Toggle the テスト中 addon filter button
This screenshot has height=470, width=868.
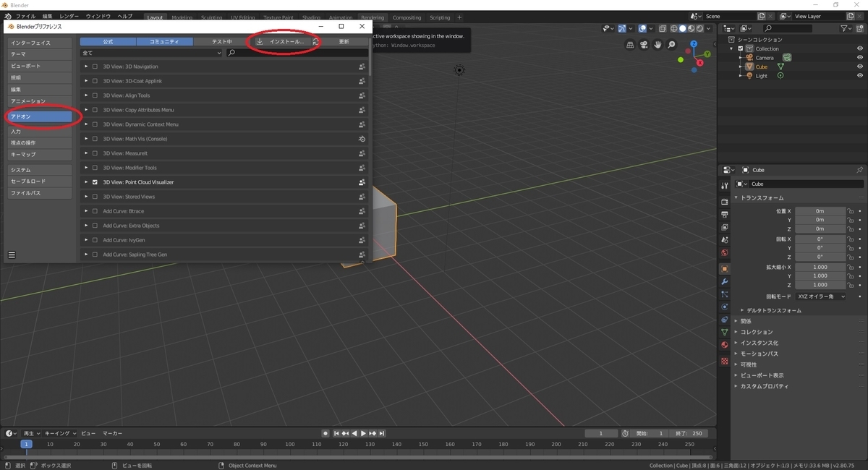pyautogui.click(x=222, y=42)
